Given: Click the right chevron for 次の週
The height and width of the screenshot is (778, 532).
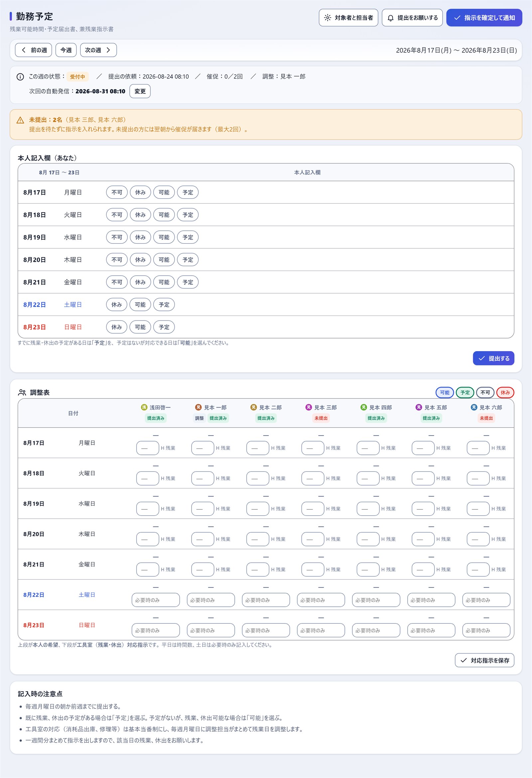Looking at the screenshot, I should pyautogui.click(x=108, y=50).
